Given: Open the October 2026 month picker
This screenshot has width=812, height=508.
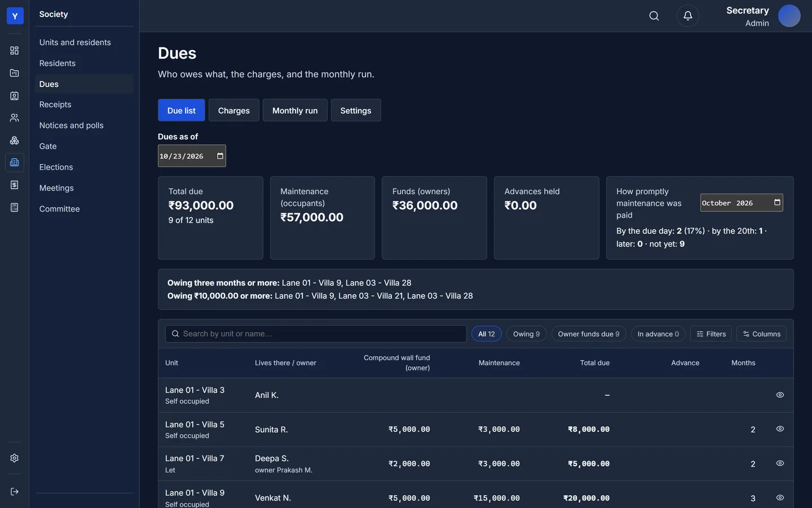Looking at the screenshot, I should (777, 203).
